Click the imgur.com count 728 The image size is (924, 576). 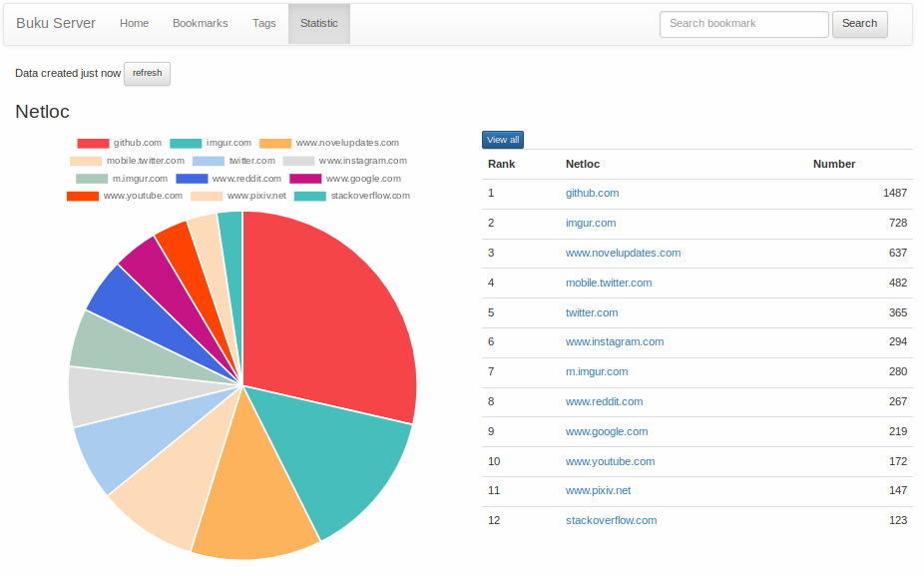898,223
